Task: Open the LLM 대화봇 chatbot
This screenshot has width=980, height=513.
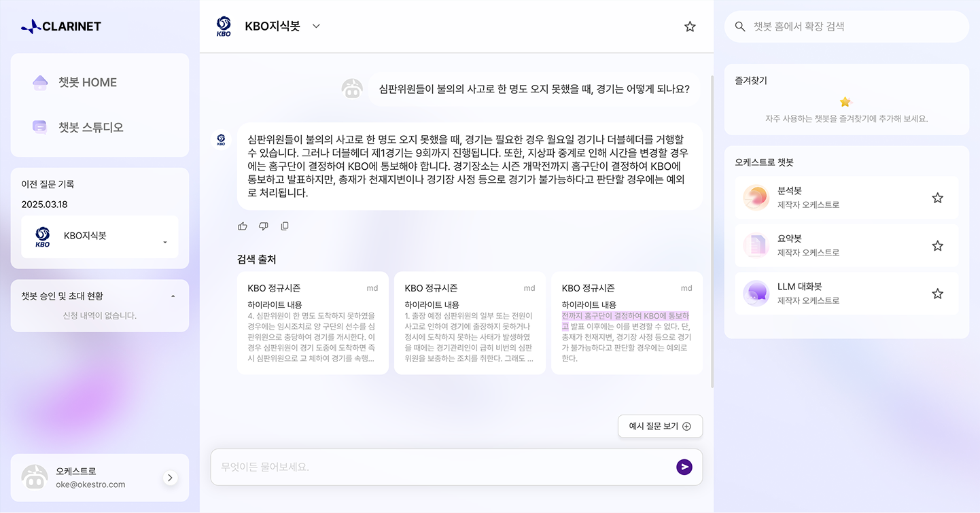Action: pos(847,294)
